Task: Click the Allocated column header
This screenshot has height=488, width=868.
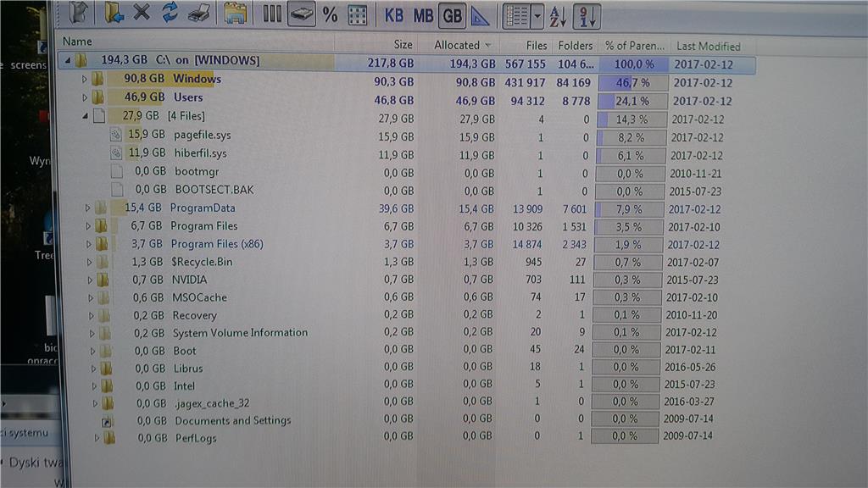Action: pos(459,46)
